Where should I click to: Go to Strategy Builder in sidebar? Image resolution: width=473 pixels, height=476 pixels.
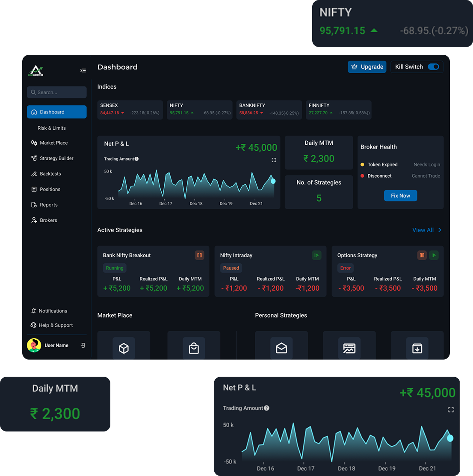(56, 158)
